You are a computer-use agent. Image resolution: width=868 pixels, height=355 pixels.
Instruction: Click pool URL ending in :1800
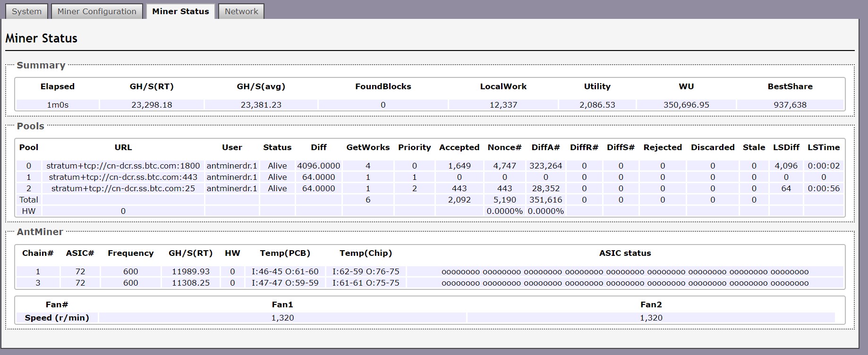tap(123, 166)
